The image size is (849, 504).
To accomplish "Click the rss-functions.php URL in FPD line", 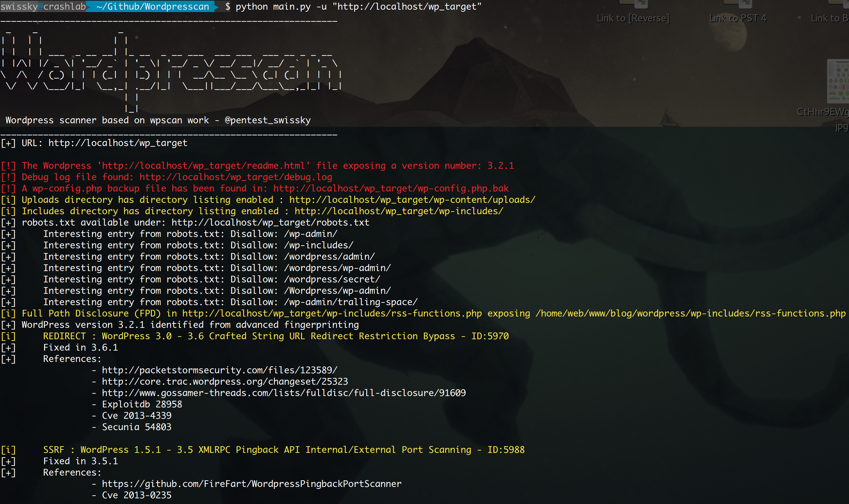I will (332, 313).
